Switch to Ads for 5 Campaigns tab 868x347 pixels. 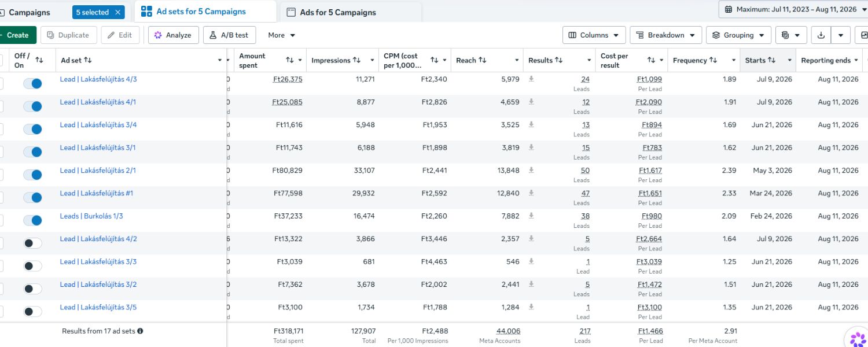click(338, 12)
